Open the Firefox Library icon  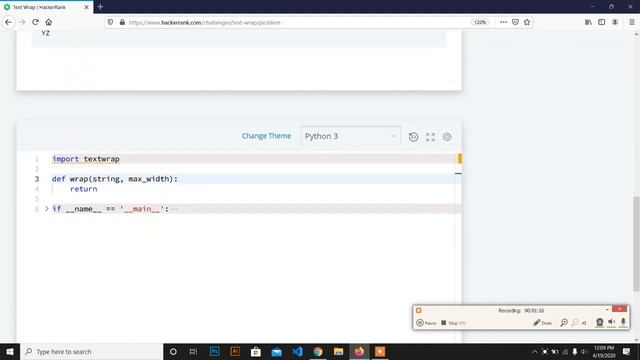tap(588, 22)
